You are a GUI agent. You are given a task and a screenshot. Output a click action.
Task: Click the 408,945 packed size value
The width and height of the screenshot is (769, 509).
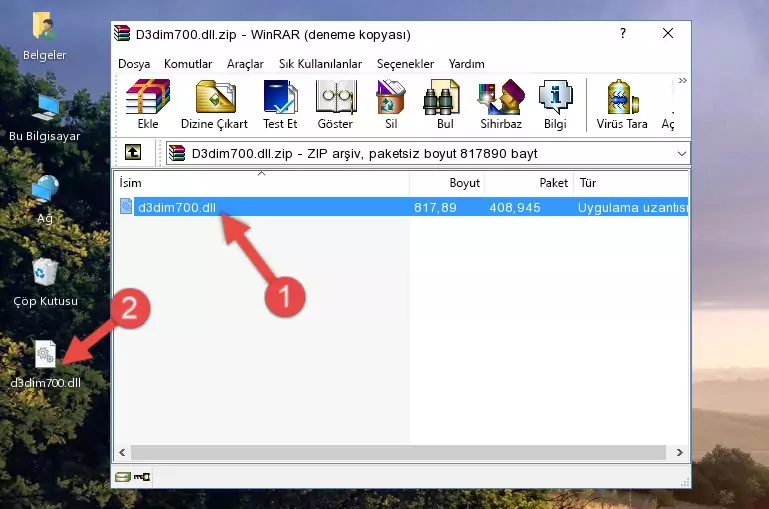514,207
